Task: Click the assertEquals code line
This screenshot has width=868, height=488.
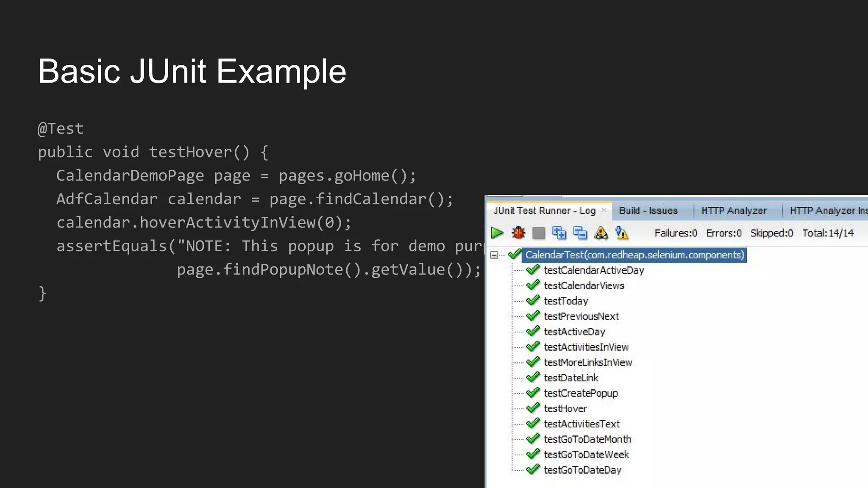Action: (270, 246)
